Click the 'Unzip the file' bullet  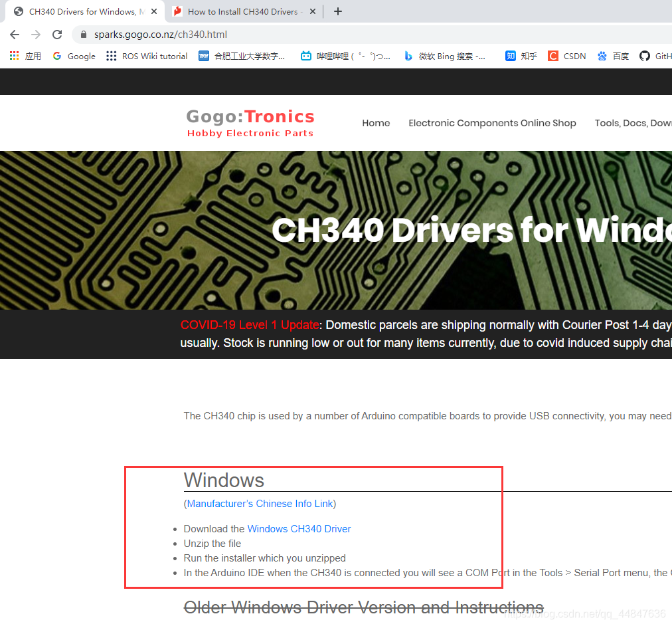(212, 543)
